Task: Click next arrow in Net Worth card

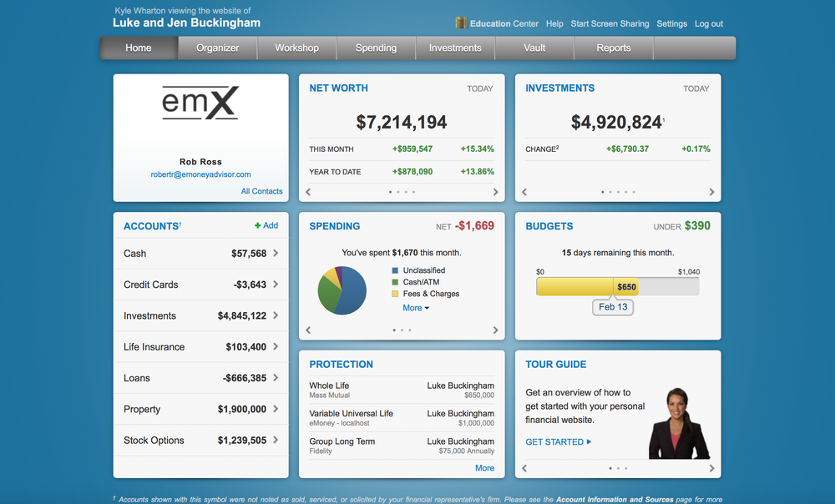Action: point(495,192)
